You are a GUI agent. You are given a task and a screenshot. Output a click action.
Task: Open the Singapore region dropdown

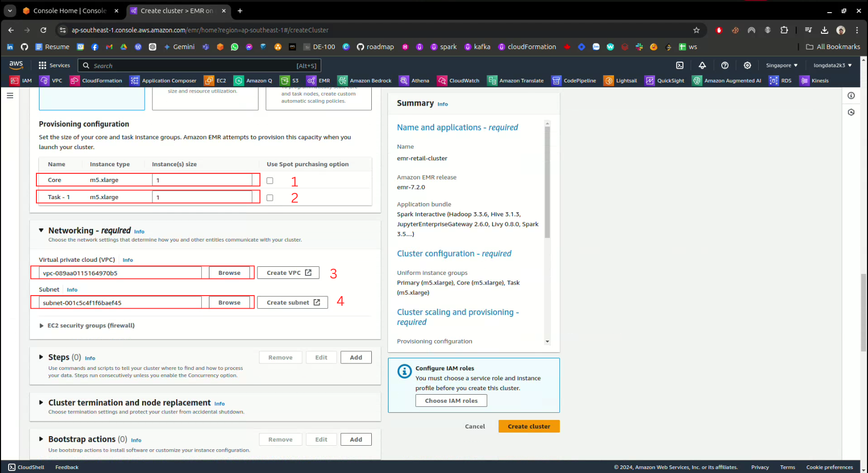[782, 65]
